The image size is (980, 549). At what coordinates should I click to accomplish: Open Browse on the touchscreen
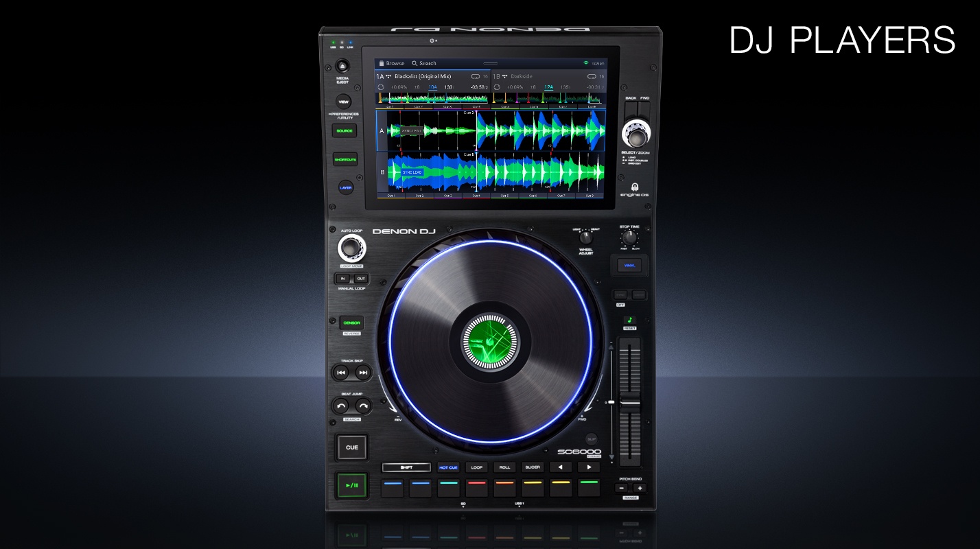point(392,63)
